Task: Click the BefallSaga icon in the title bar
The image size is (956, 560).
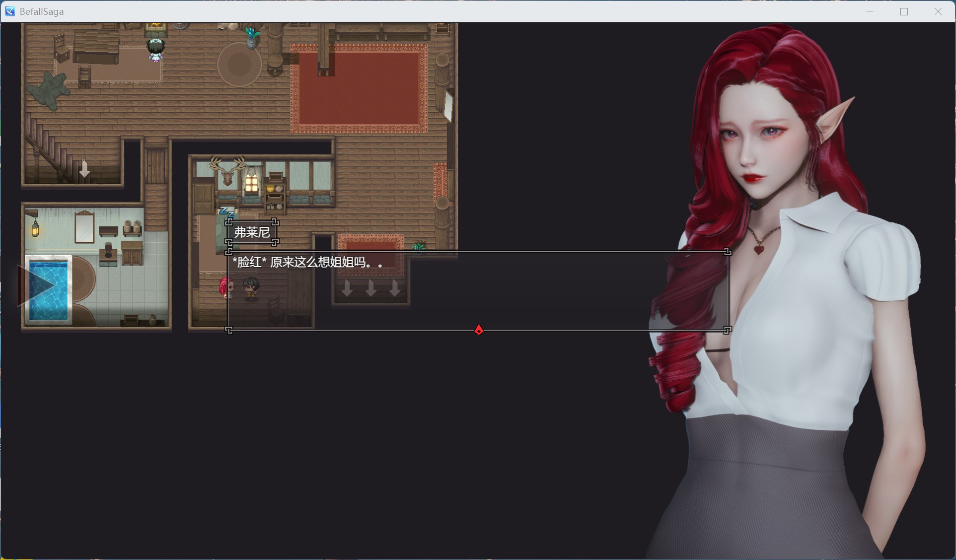Action: click(9, 11)
